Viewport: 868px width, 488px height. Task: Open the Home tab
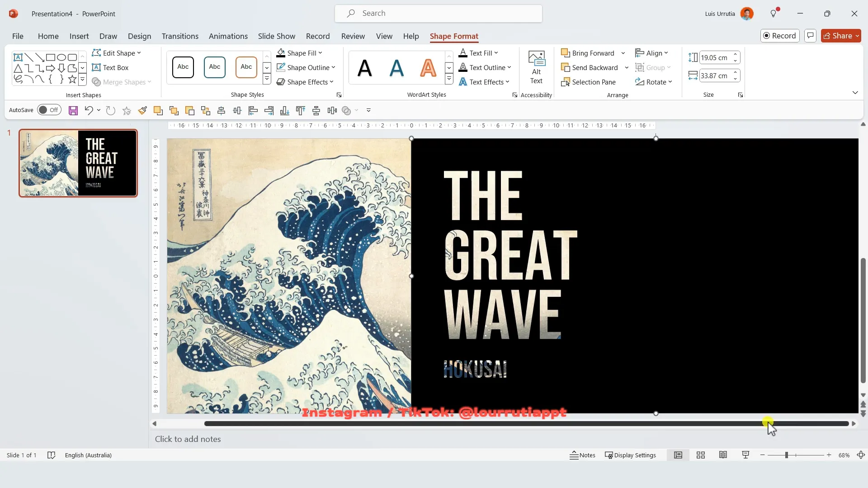pos(48,36)
